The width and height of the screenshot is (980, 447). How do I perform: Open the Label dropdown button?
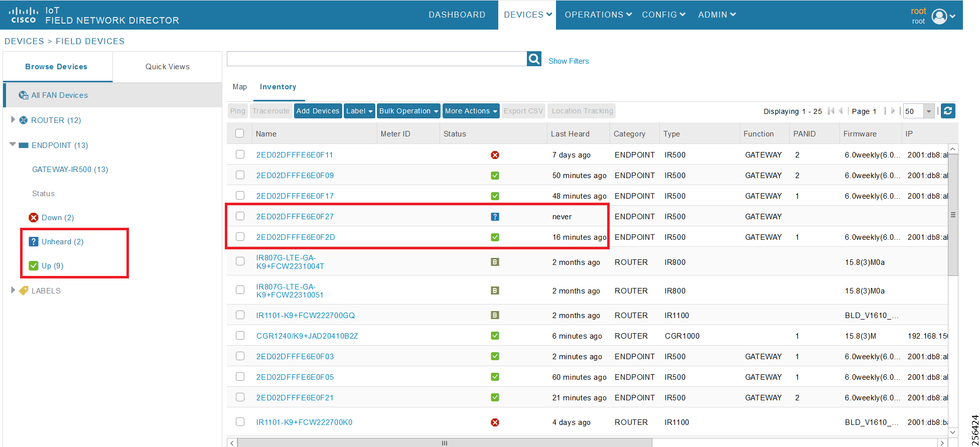coord(359,111)
